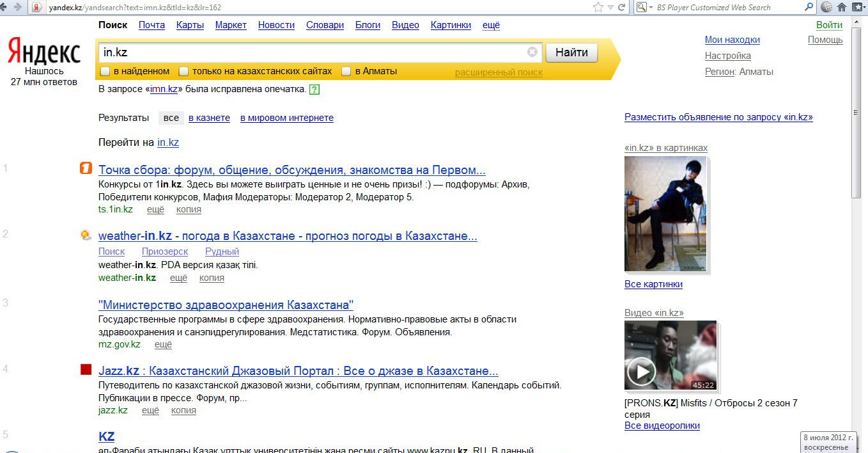
Task: Open the Новости tab
Action: tap(276, 25)
